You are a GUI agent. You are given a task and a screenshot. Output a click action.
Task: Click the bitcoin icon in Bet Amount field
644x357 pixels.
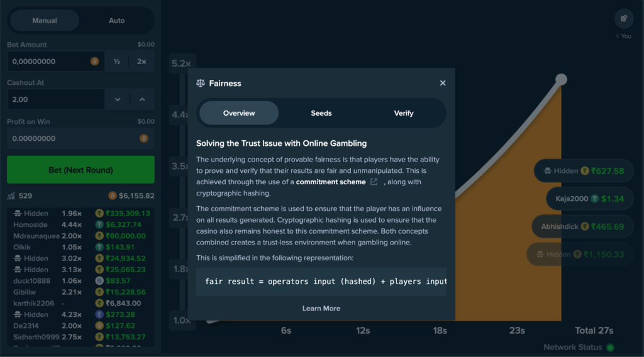(x=95, y=62)
